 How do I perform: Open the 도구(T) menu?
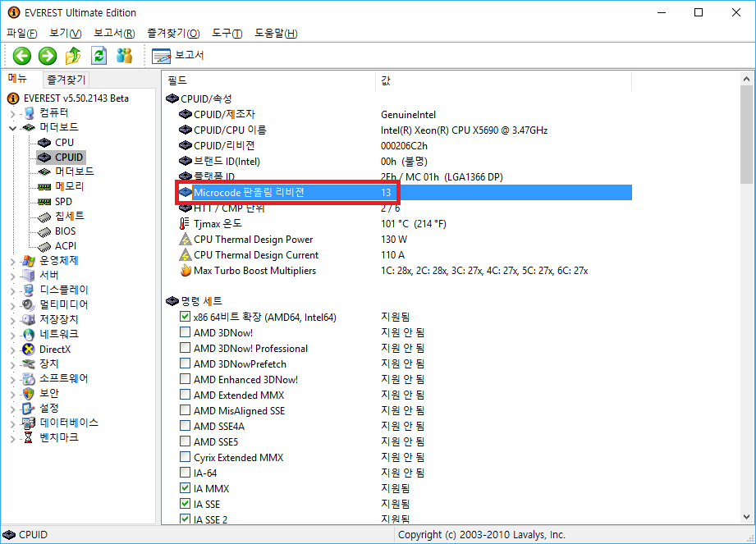(x=227, y=34)
